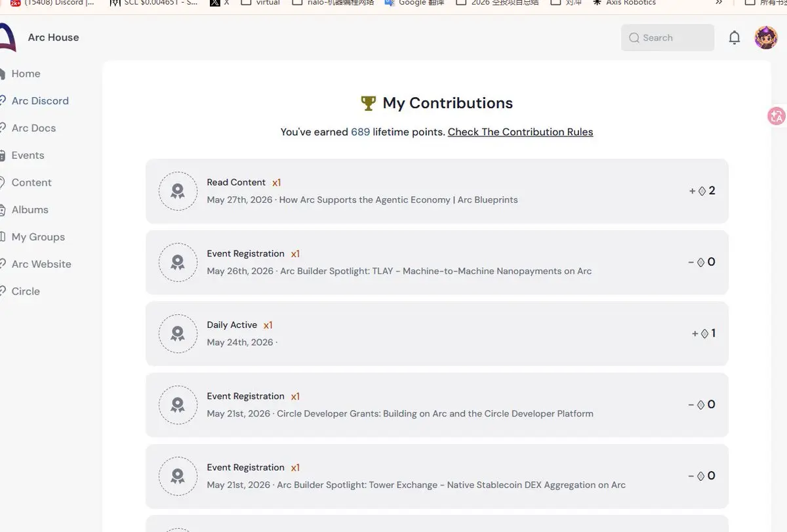
Task: Open Events in the sidebar
Action: click(x=28, y=155)
